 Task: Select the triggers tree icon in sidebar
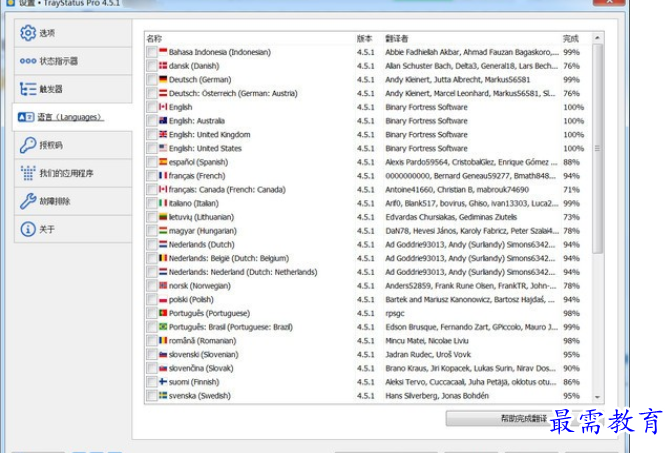[28, 89]
